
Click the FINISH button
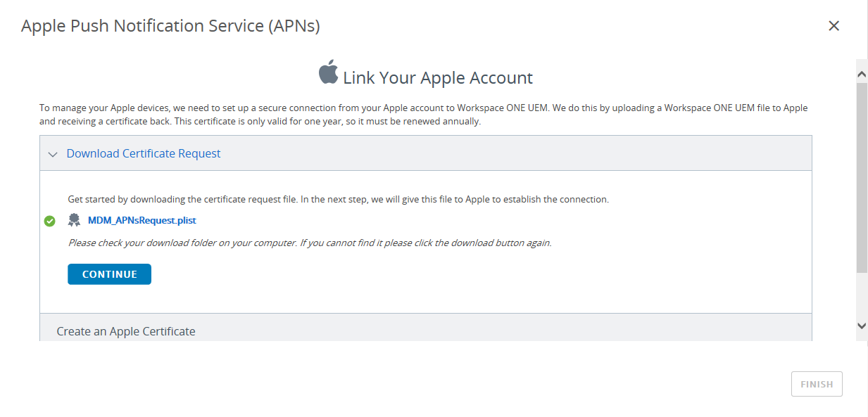pos(817,384)
